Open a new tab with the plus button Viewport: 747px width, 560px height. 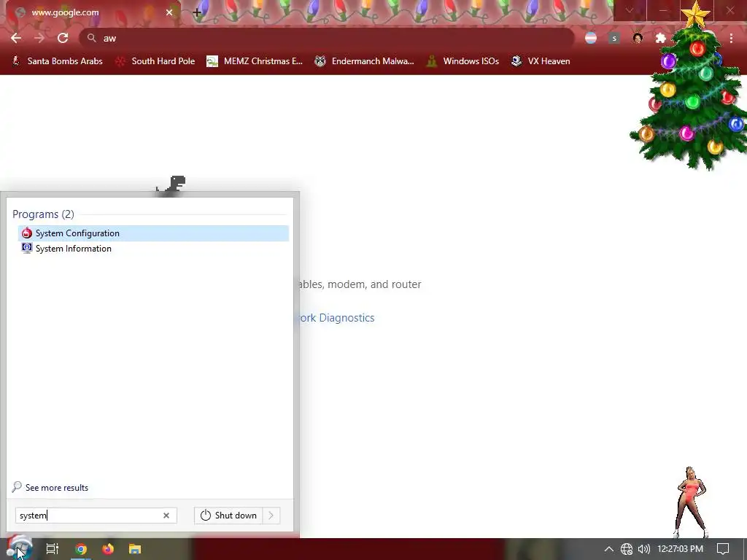coord(197,12)
